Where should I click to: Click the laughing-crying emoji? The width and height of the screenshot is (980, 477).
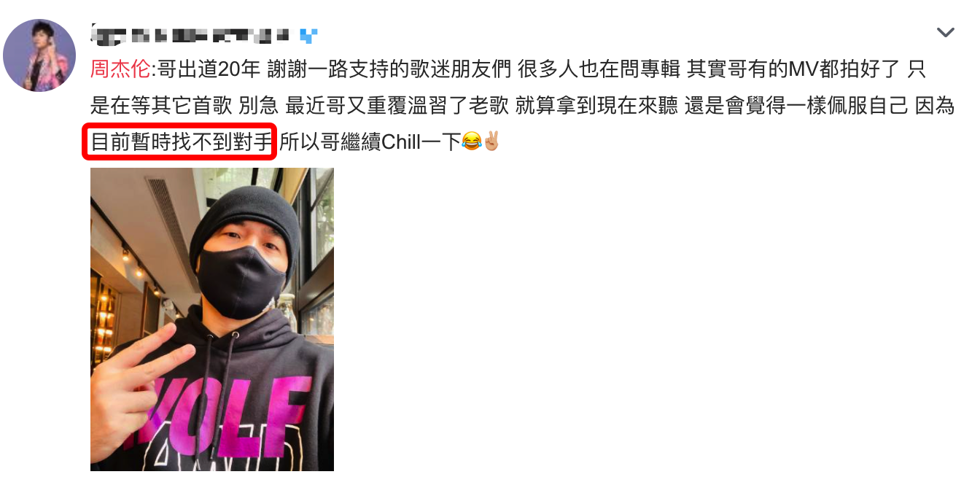(472, 142)
